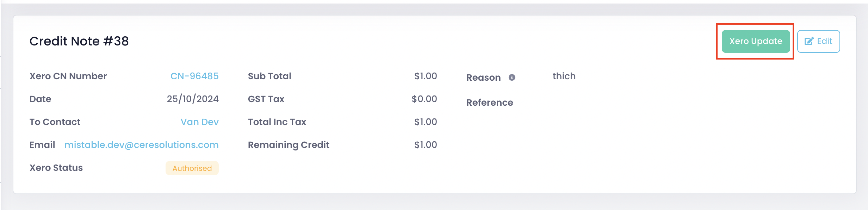Open the Van Dev contact link
Screen dimensions: 868x210
(199, 122)
